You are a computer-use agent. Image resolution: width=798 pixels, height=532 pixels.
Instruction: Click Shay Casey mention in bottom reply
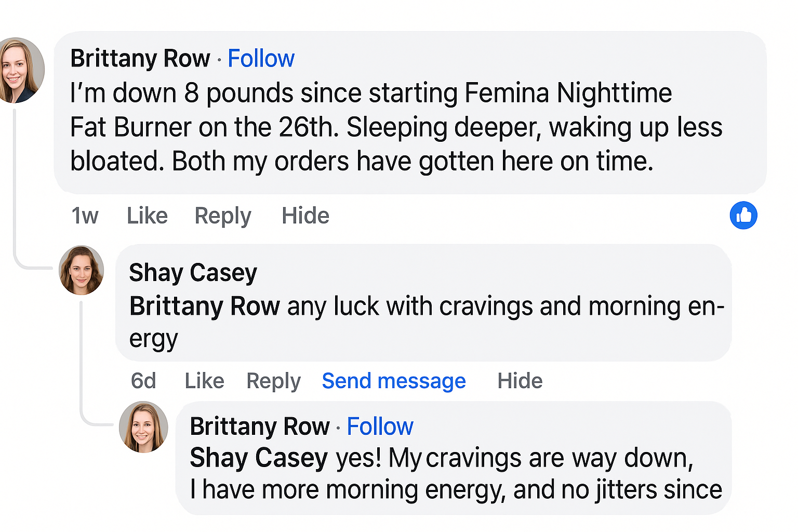(259, 458)
